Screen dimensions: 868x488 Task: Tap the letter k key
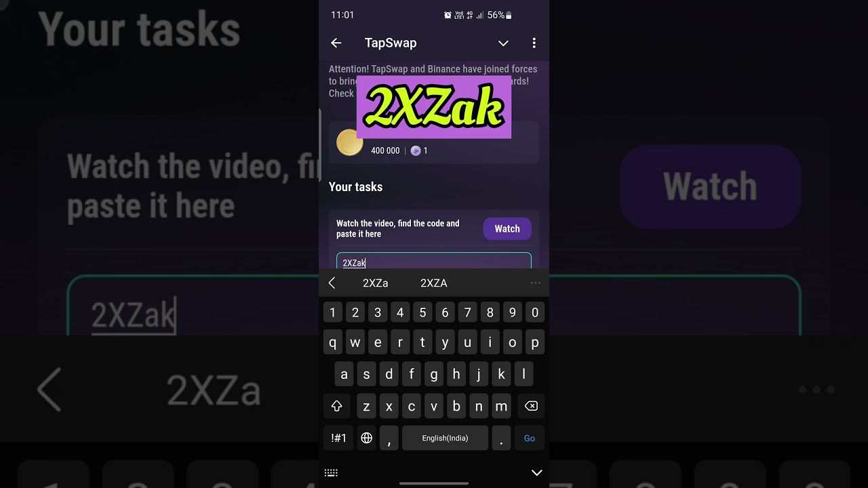501,373
